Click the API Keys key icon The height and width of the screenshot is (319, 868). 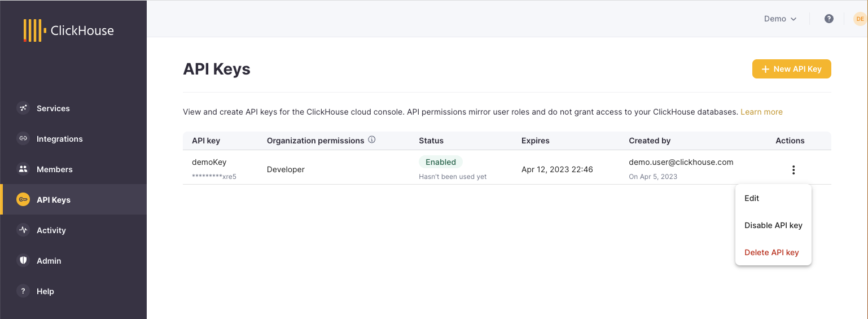[23, 200]
